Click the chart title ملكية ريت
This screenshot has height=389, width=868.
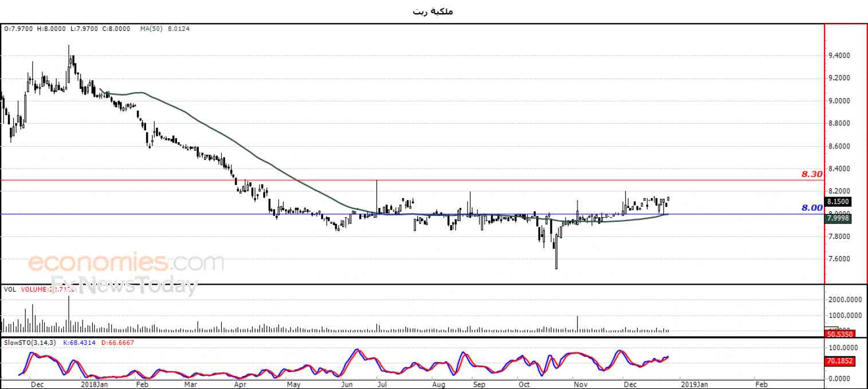[433, 11]
